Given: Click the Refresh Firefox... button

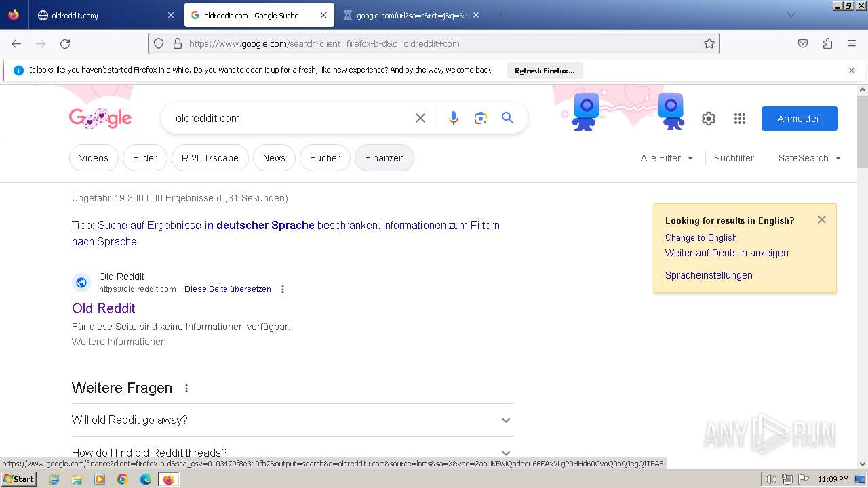Looking at the screenshot, I should [x=545, y=70].
